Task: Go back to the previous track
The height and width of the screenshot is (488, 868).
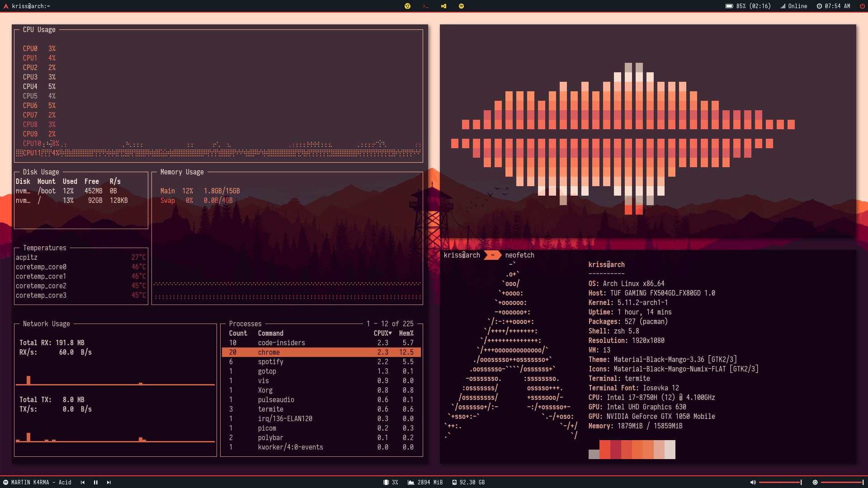Action: 83,482
